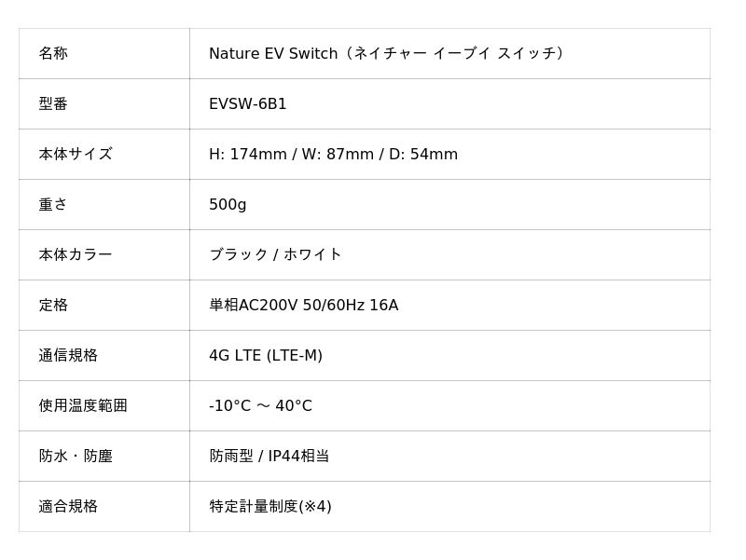Click the 通信規格 label cell
Viewport: 746px width, 560px height.
[68, 356]
